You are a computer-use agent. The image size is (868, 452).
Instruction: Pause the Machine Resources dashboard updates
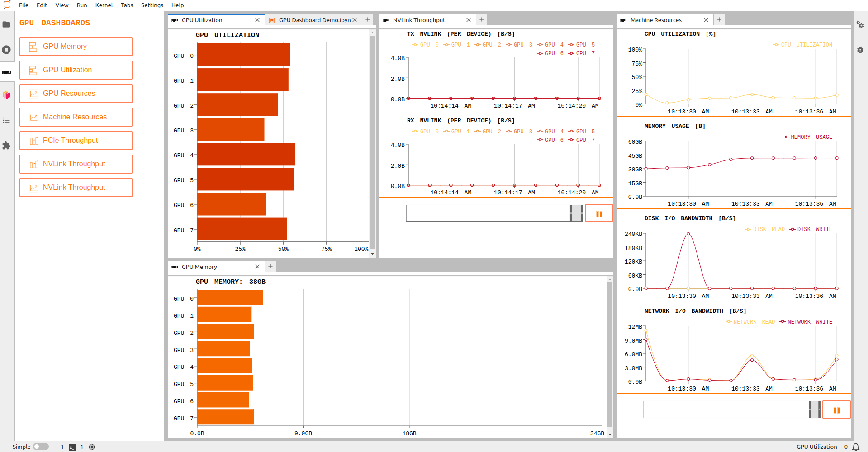pos(836,410)
